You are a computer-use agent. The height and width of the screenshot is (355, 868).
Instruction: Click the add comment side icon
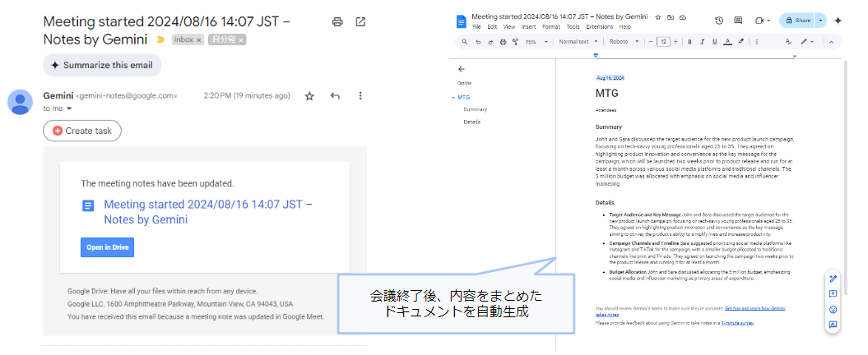pyautogui.click(x=833, y=294)
